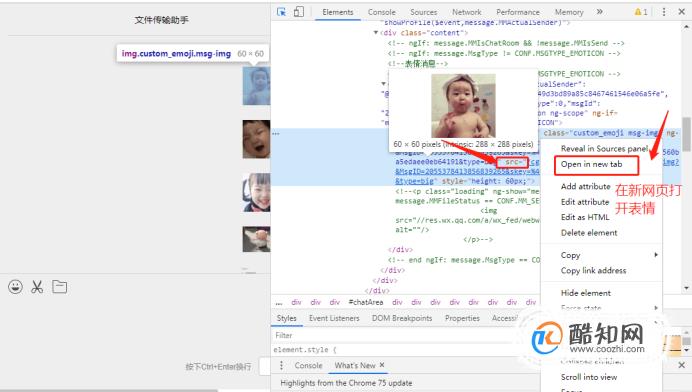Open the console drawer three-dot menu
The height and width of the screenshot is (392, 692).
(x=282, y=366)
